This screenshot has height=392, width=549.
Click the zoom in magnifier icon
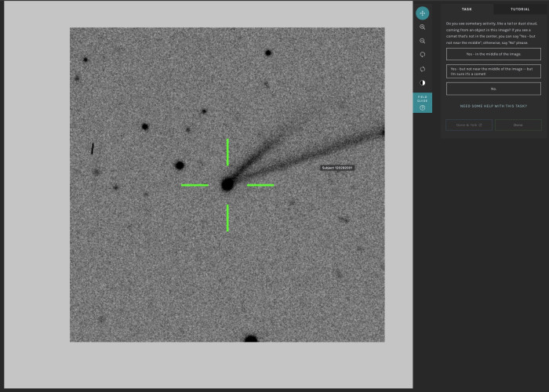[422, 27]
